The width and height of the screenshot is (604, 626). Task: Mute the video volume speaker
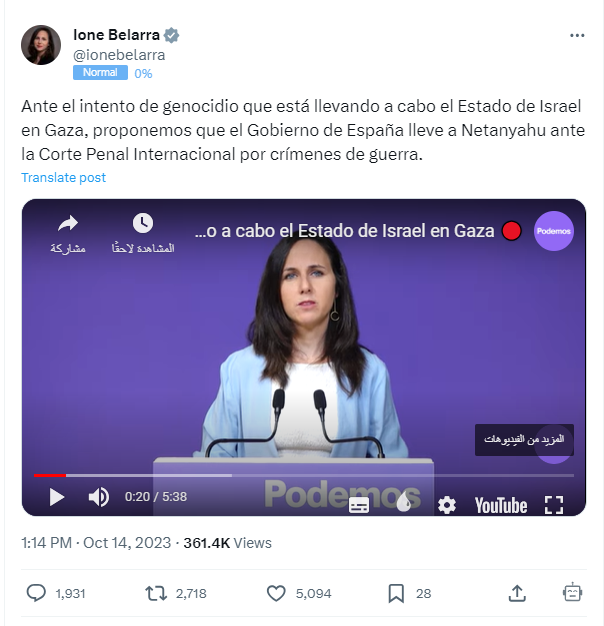click(x=99, y=497)
